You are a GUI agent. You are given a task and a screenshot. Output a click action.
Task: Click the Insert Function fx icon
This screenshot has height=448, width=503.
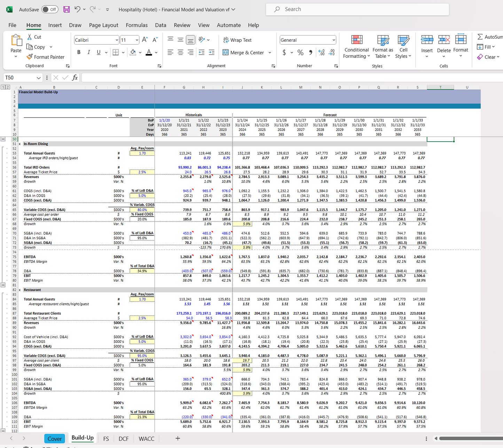point(74,77)
